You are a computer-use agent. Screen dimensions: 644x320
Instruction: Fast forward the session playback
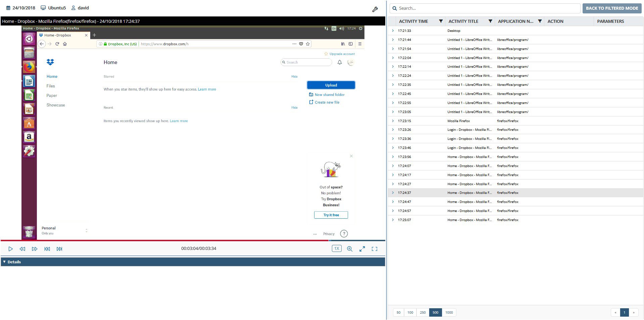35,249
